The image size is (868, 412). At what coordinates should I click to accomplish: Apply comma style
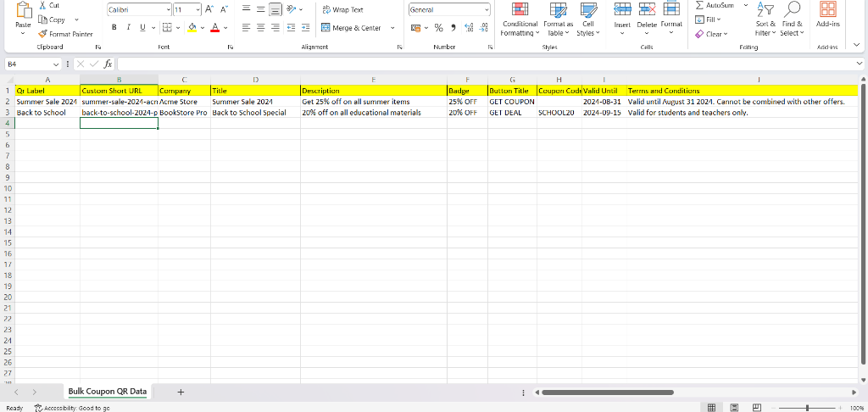click(x=453, y=28)
